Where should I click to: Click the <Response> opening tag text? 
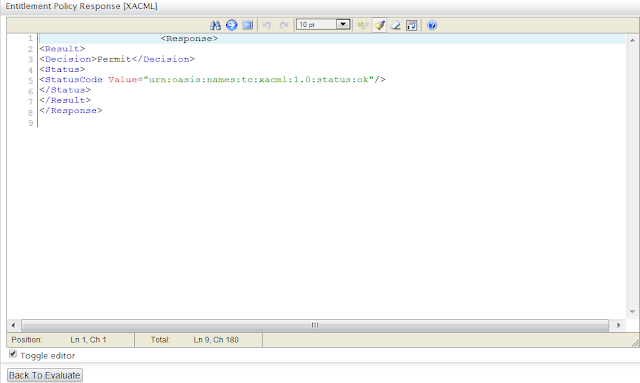189,39
